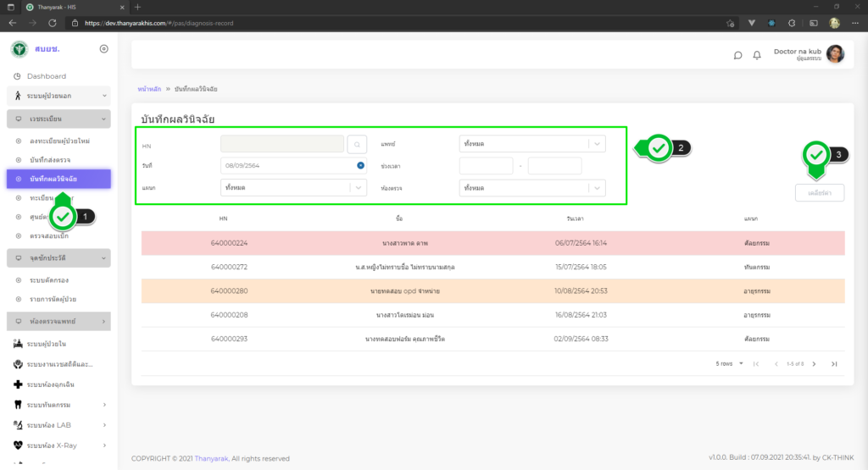Click the HN search magnifier button
This screenshot has height=470, width=868.
tap(359, 145)
